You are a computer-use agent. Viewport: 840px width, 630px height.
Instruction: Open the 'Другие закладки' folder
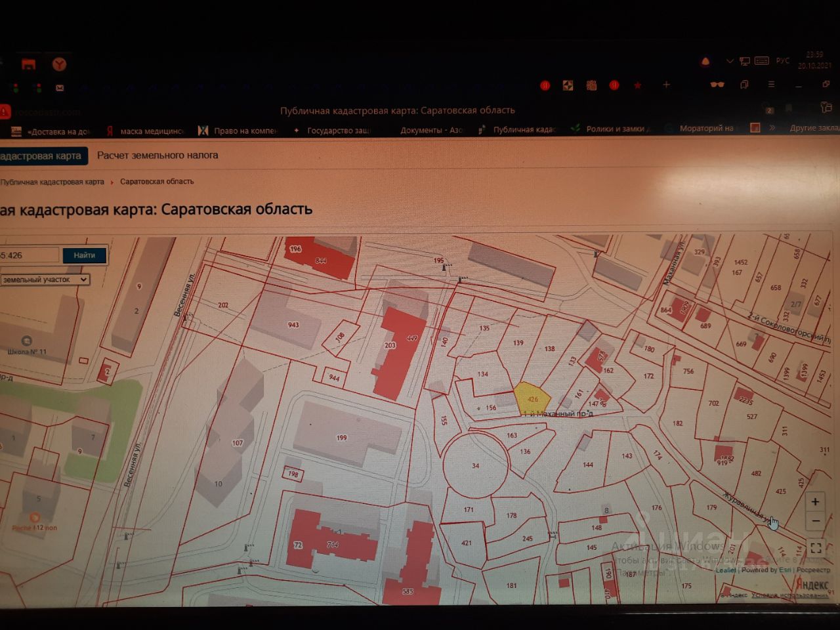click(814, 128)
